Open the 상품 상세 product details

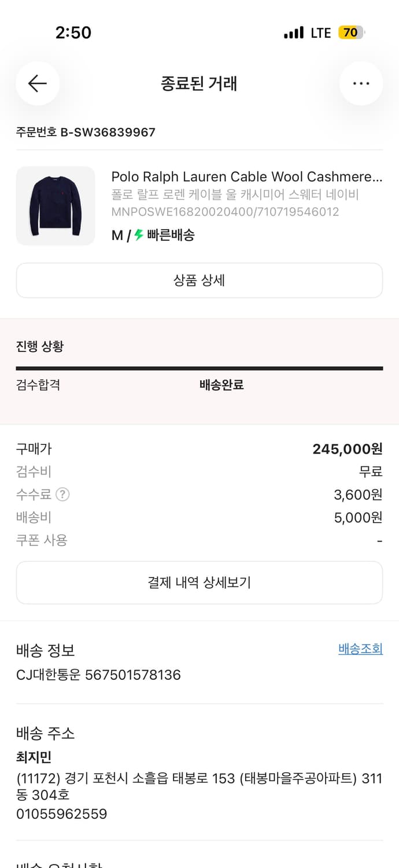click(199, 280)
